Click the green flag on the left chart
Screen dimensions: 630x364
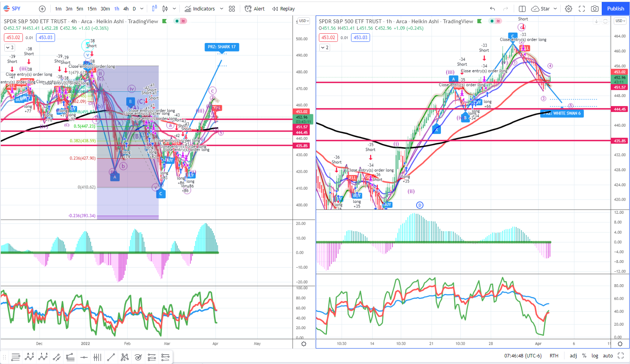(x=165, y=21)
